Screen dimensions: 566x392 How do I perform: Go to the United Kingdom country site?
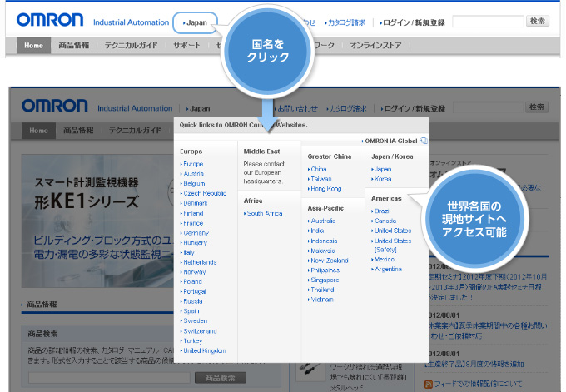point(203,350)
